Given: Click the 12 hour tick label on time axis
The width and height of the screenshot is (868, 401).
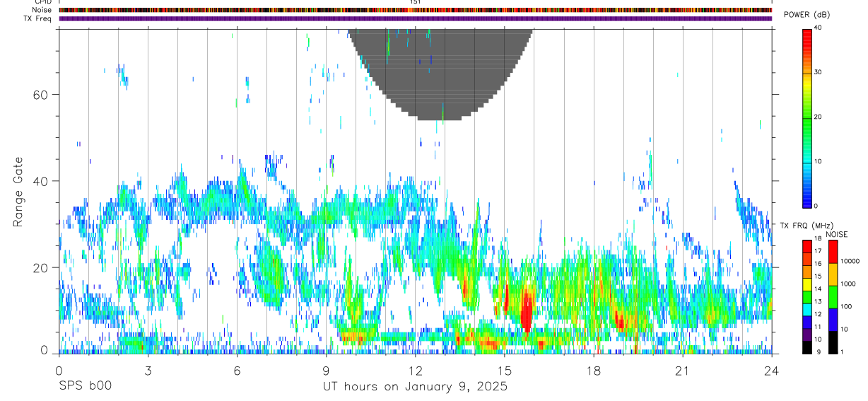Looking at the screenshot, I should click(x=416, y=371).
